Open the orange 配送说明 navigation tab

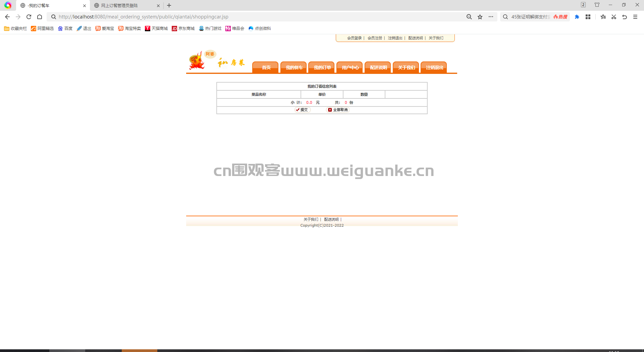[378, 67]
